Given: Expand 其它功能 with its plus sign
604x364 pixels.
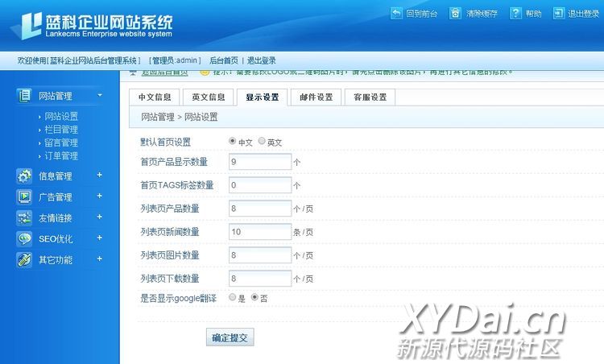Looking at the screenshot, I should (99, 259).
